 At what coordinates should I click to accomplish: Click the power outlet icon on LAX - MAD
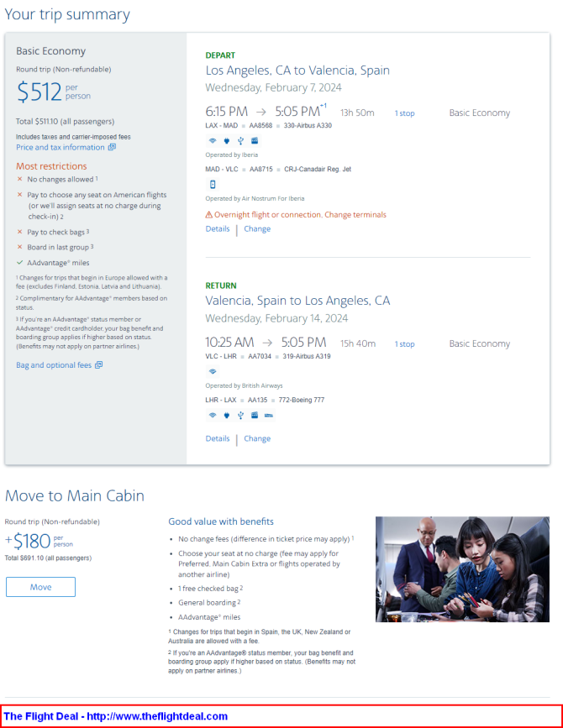226,140
